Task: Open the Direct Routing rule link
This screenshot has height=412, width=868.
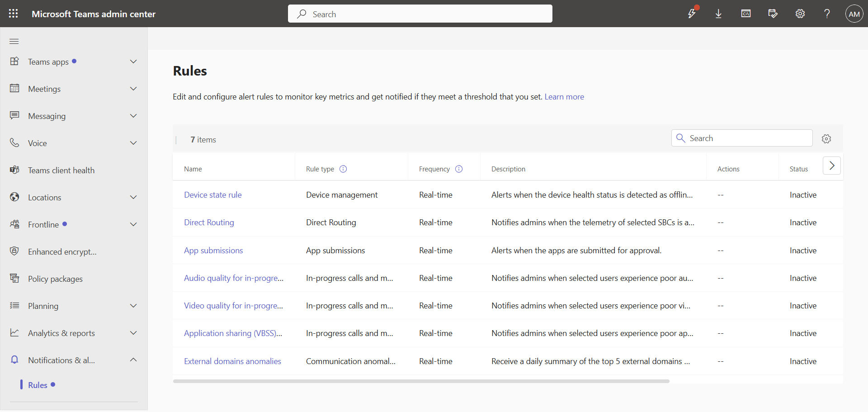Action: [209, 223]
